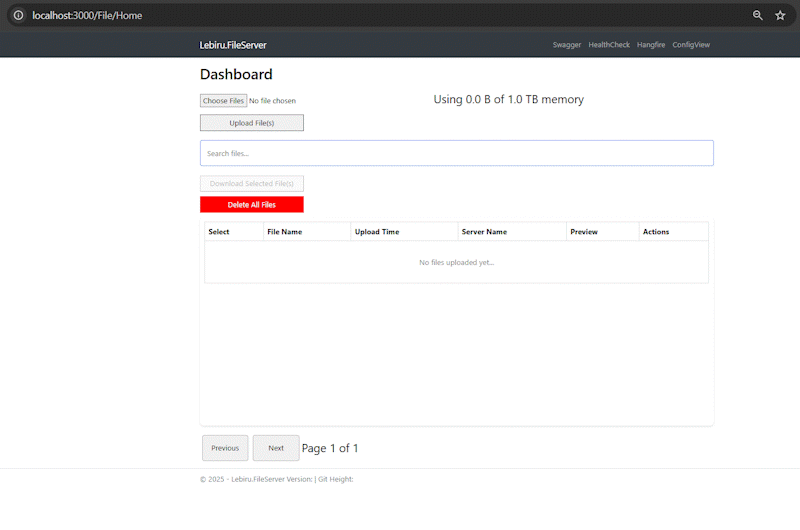
Task: Open the browser zoom magnifier icon
Action: [758, 15]
